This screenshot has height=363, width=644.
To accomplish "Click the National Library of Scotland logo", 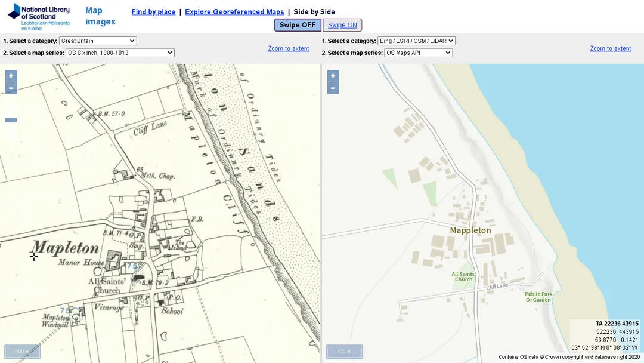I will tap(38, 16).
